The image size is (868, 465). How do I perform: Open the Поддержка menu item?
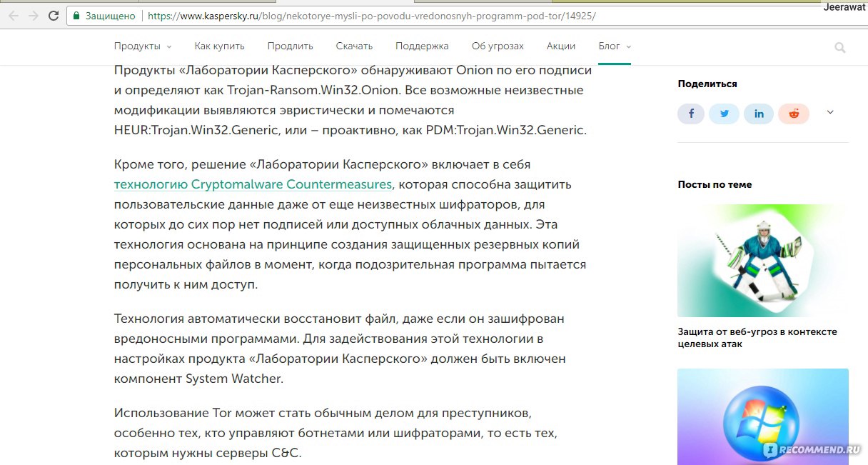[422, 46]
